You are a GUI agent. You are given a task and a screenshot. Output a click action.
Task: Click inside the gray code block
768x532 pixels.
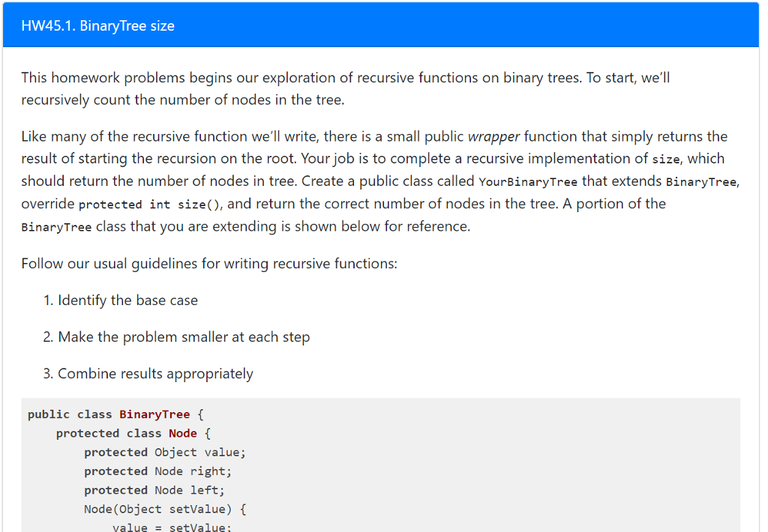click(450, 465)
